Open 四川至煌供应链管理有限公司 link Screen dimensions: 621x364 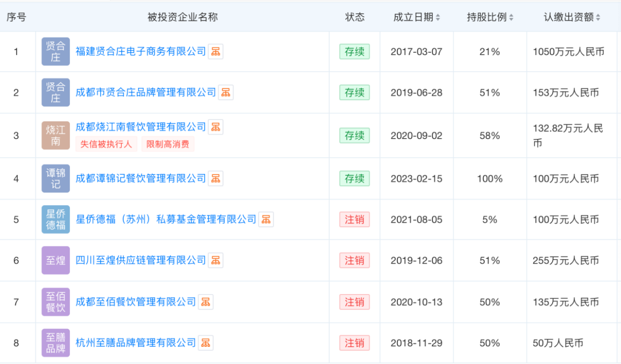click(x=141, y=260)
